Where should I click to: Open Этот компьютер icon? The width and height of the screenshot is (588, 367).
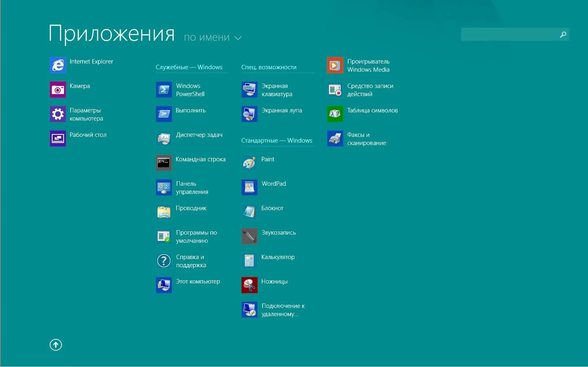click(x=164, y=285)
